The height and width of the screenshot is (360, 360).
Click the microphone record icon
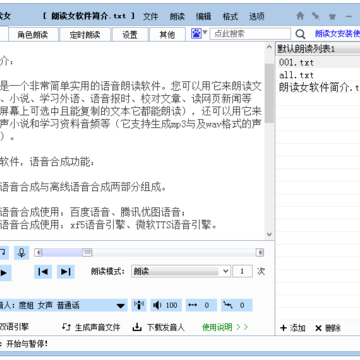tap(21, 253)
